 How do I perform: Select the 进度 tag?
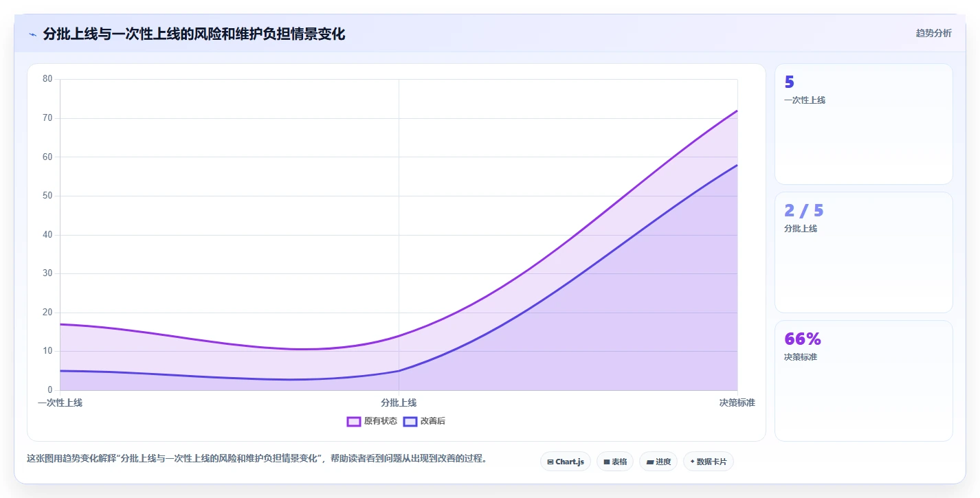[658, 462]
